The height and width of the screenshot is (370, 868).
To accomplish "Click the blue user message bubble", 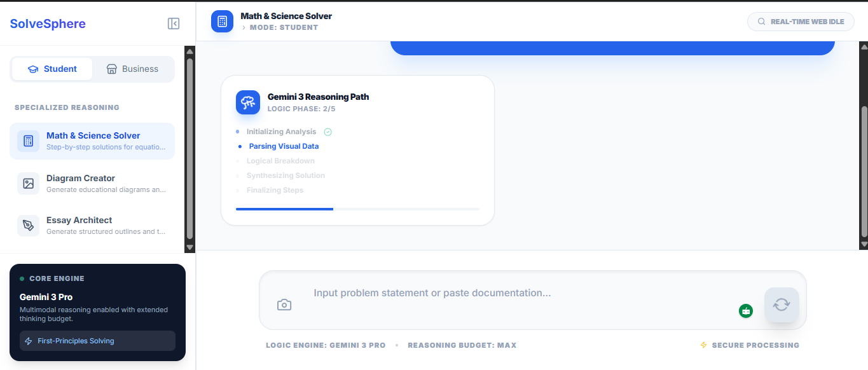I will click(612, 48).
